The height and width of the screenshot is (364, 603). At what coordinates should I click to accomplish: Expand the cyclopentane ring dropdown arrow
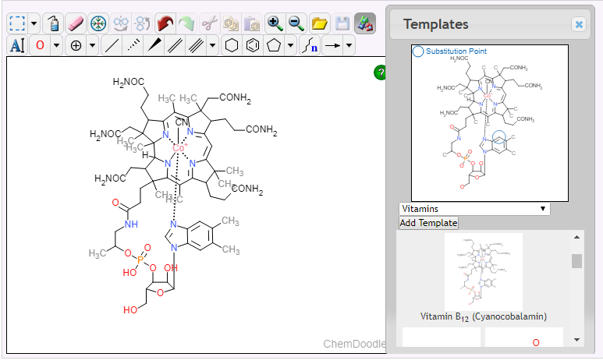click(291, 45)
